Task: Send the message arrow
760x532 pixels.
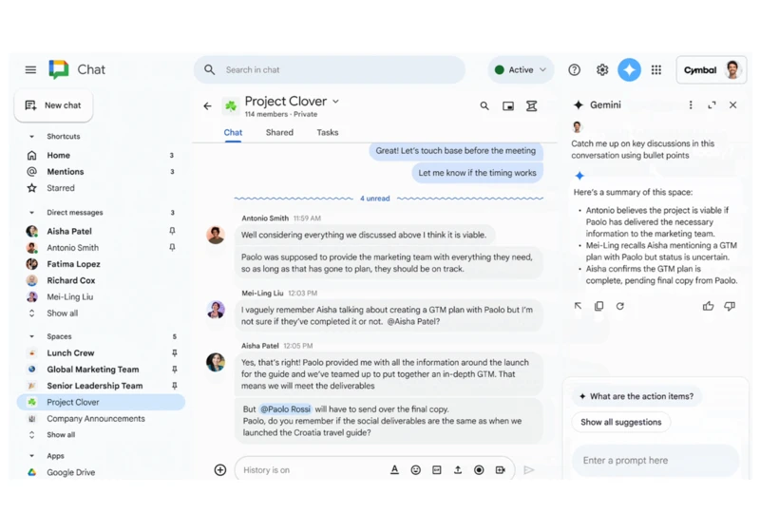Action: pos(529,469)
